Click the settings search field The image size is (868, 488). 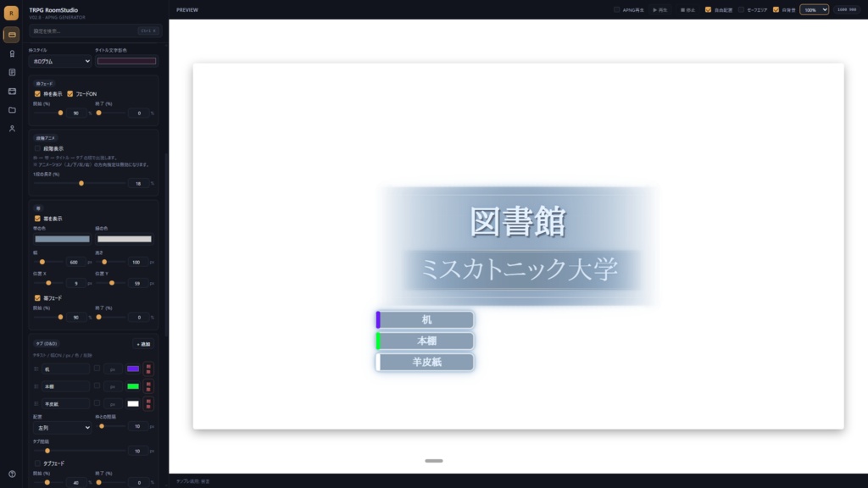pos(95,31)
